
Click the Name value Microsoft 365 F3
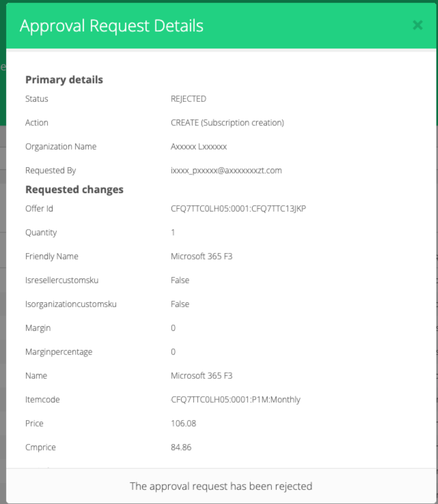click(x=202, y=376)
